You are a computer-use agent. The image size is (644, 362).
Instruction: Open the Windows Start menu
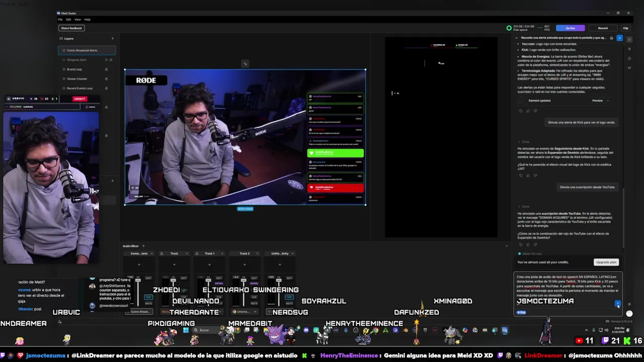(186, 330)
